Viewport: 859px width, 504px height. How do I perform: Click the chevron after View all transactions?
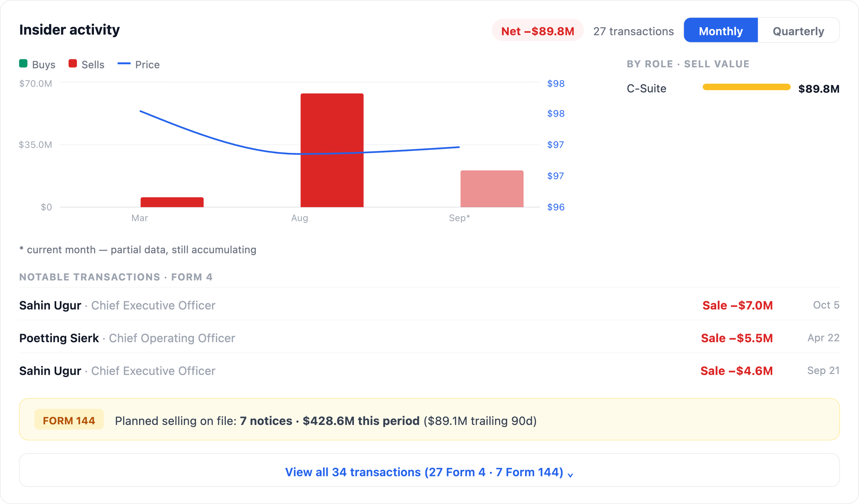coord(571,475)
